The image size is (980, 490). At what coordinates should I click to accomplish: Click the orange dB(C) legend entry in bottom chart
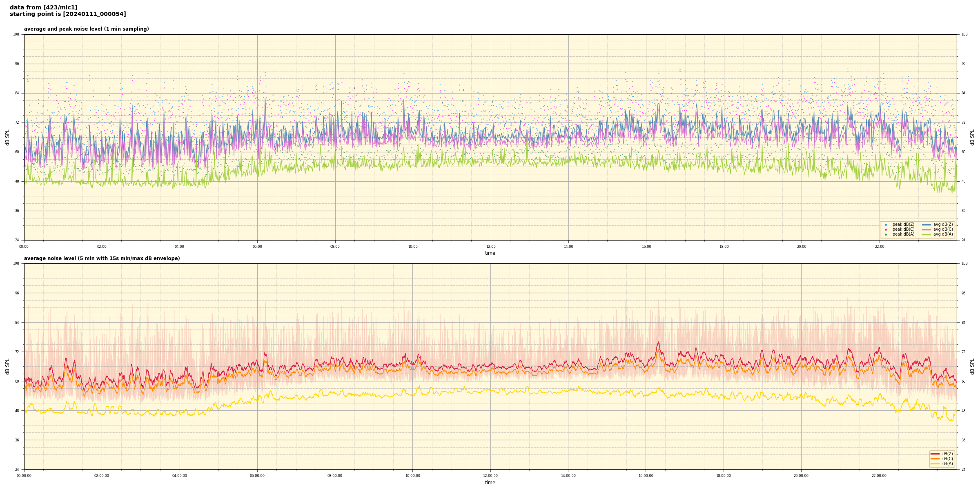coord(935,459)
